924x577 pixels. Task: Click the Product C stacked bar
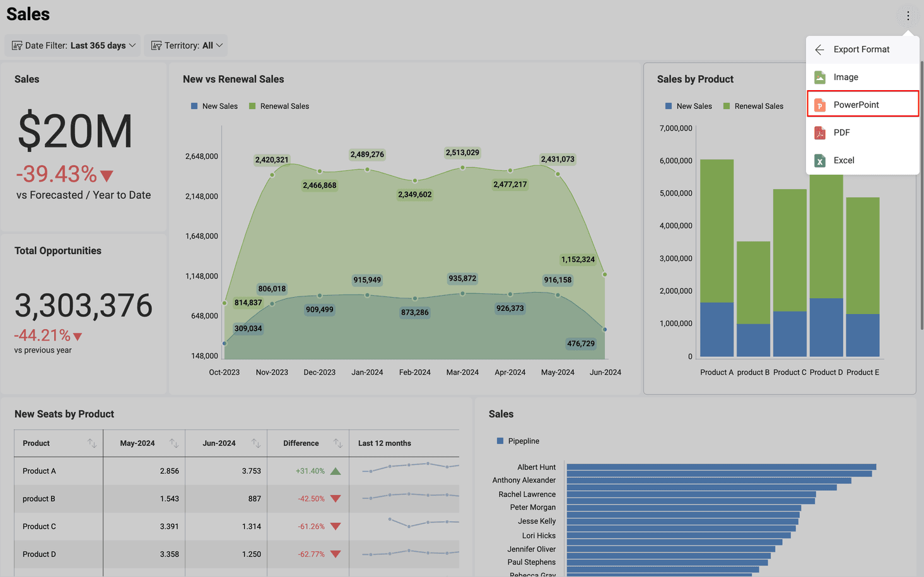pyautogui.click(x=790, y=272)
